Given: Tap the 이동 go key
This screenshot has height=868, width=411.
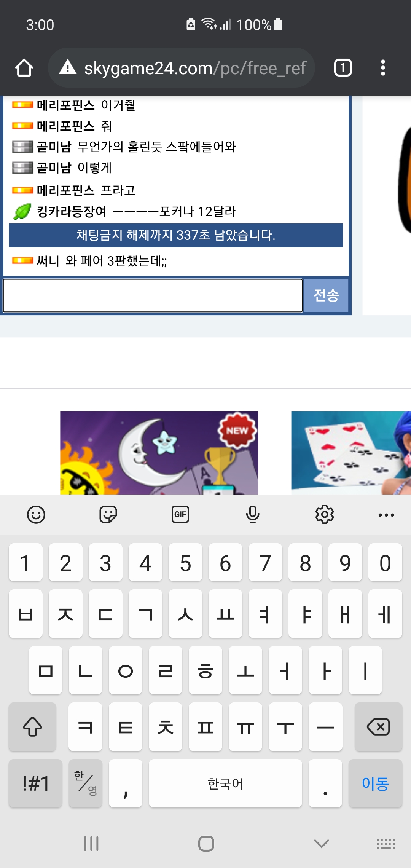Looking at the screenshot, I should click(375, 783).
